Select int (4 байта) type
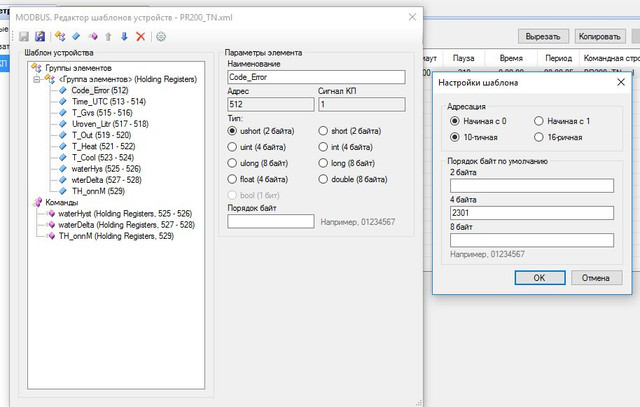 323,147
